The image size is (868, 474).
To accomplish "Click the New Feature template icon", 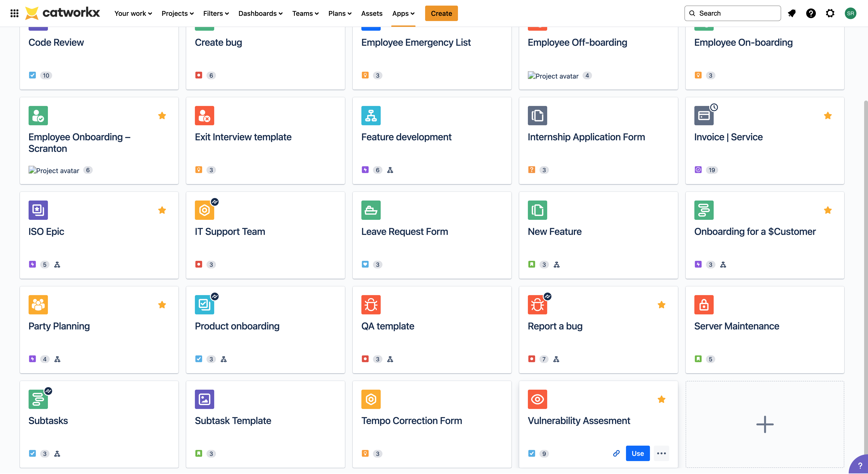I will tap(537, 210).
